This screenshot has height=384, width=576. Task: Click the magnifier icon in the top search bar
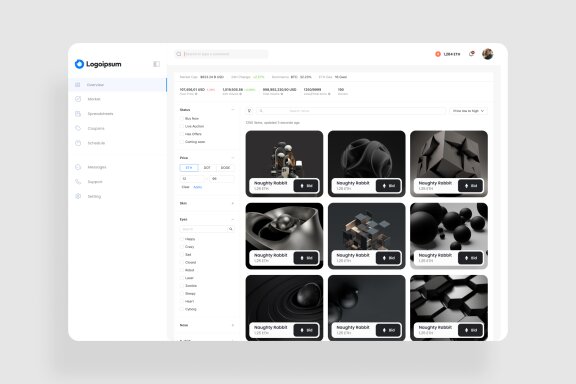(179, 54)
